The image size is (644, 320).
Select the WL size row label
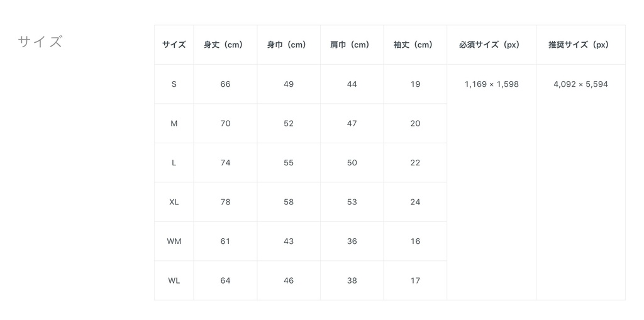click(x=174, y=281)
